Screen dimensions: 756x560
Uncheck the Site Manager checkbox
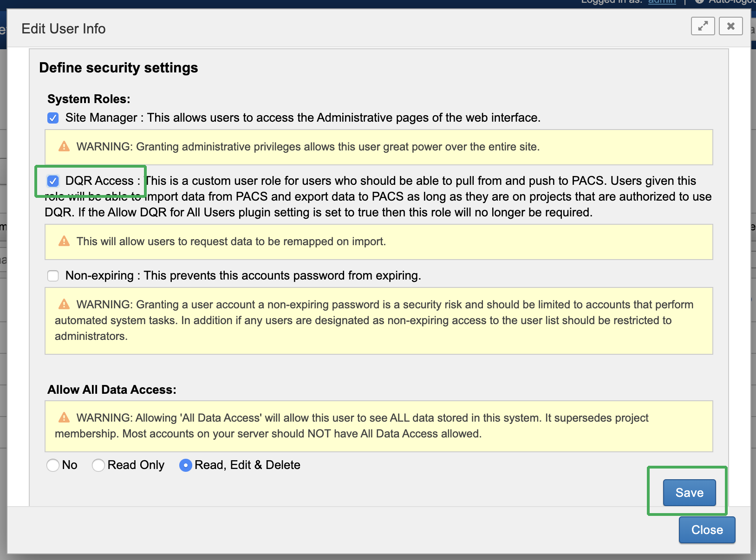tap(53, 118)
